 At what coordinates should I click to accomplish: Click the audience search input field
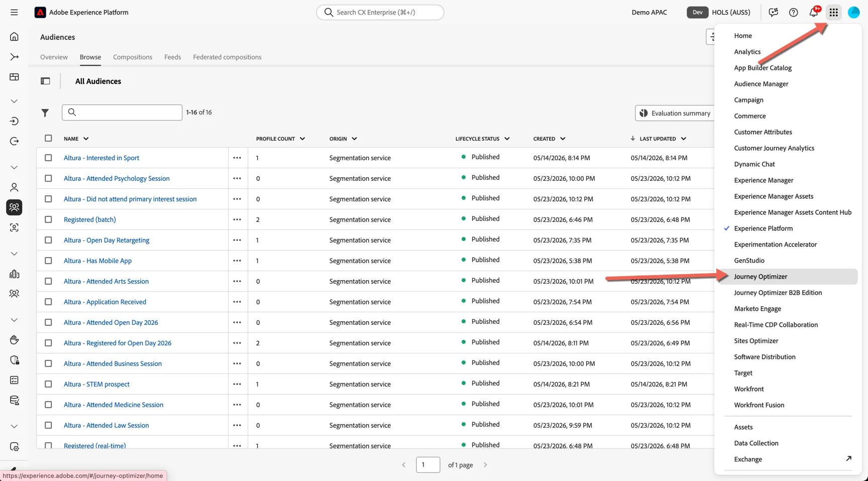click(122, 112)
